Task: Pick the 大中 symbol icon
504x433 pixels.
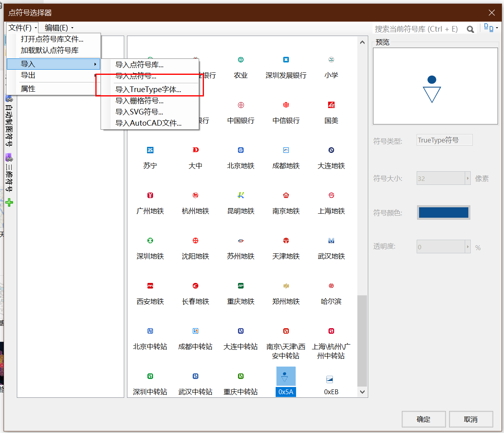Action: pyautogui.click(x=196, y=150)
